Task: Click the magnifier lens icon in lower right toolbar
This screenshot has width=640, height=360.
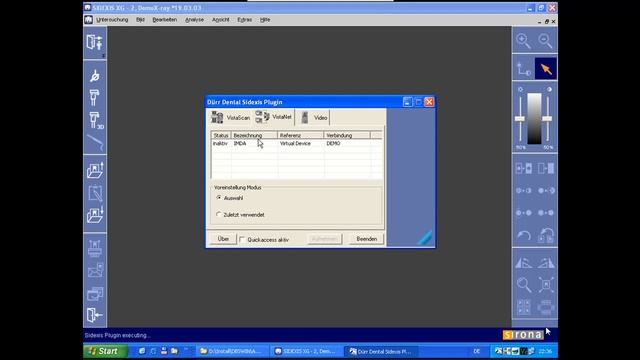Action: 524,284
